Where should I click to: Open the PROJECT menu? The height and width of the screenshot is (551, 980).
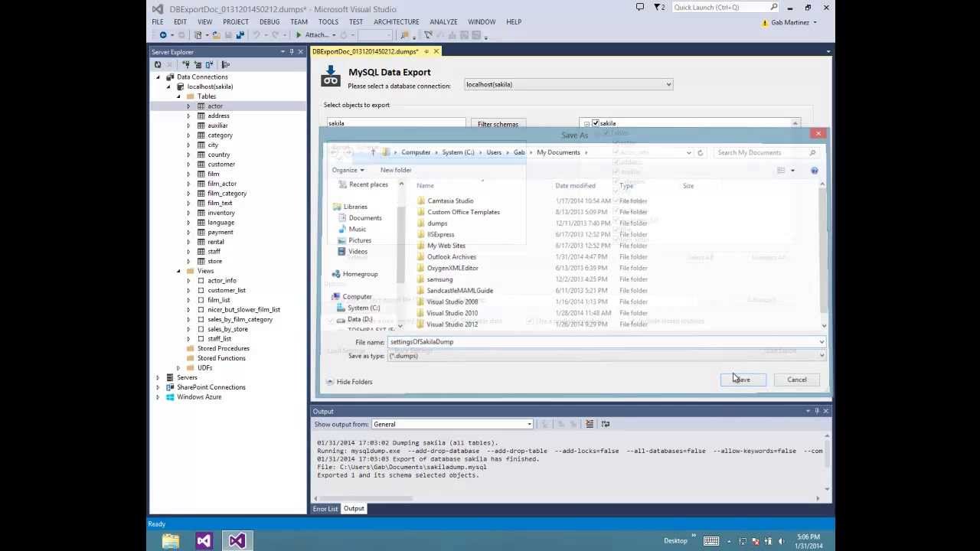click(235, 21)
